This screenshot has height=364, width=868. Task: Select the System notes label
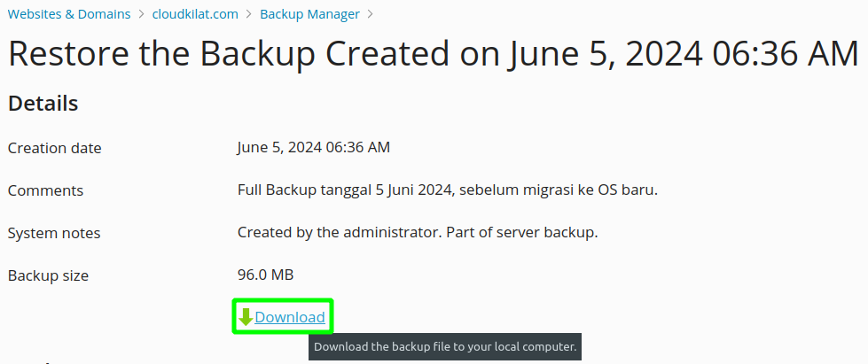point(54,234)
